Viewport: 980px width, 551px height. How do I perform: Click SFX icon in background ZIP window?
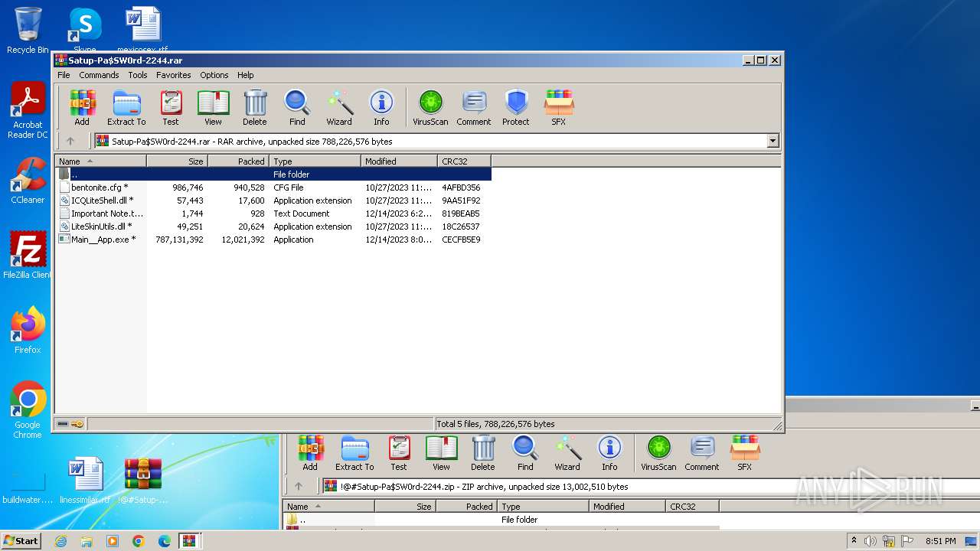[x=745, y=453]
